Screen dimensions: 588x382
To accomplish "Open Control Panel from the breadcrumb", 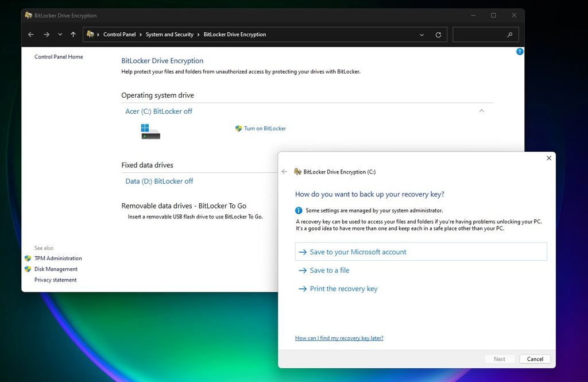I will coord(119,34).
